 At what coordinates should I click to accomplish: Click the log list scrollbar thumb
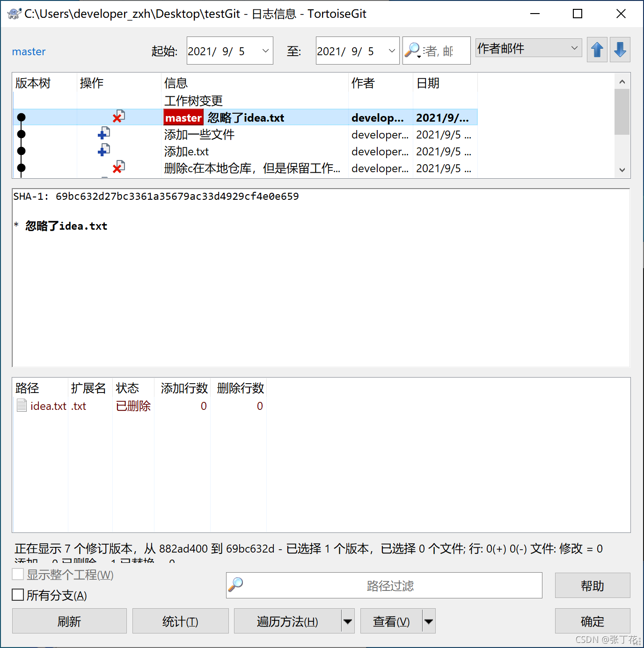click(x=622, y=112)
